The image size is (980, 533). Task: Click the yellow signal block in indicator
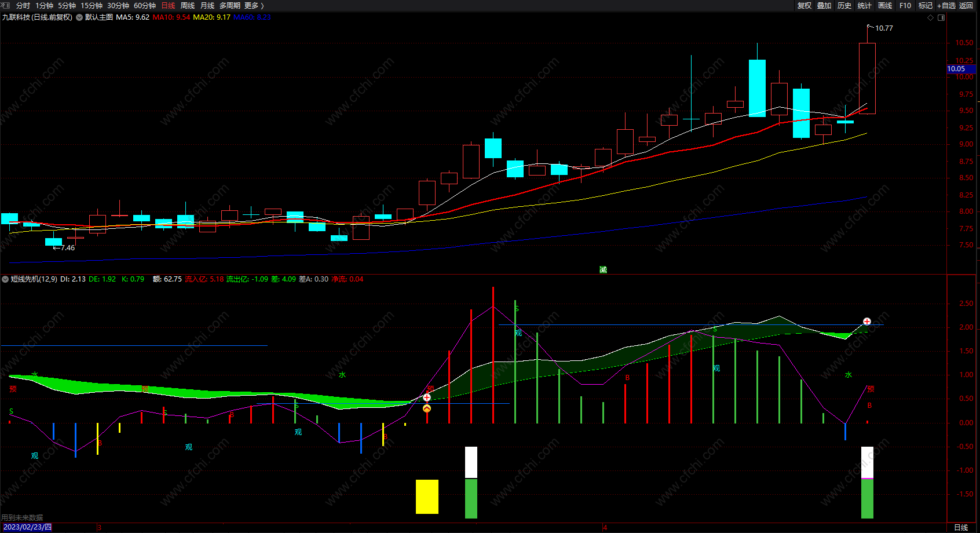[427, 497]
